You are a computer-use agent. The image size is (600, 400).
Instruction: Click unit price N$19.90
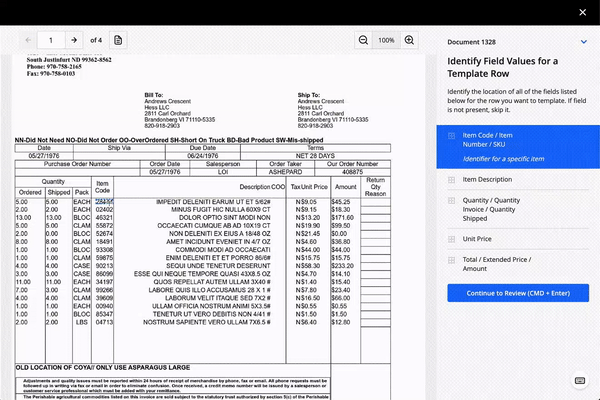[x=308, y=226]
